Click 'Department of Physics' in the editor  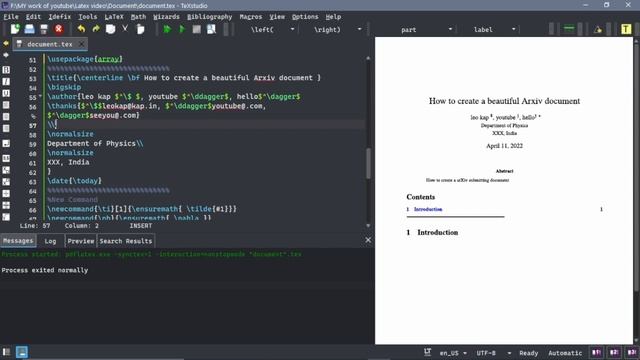[x=91, y=143]
